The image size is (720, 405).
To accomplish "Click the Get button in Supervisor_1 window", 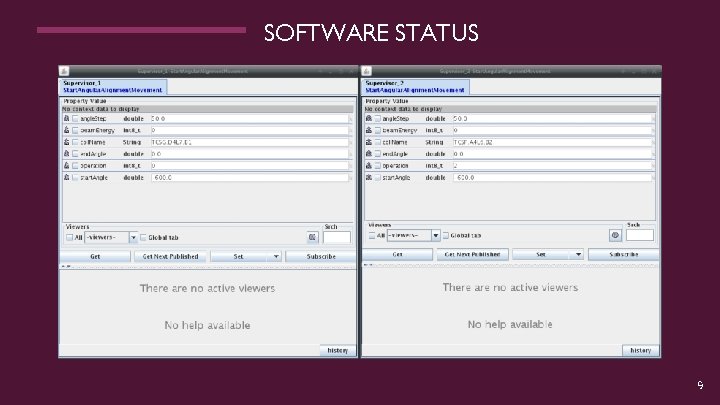I will [95, 256].
